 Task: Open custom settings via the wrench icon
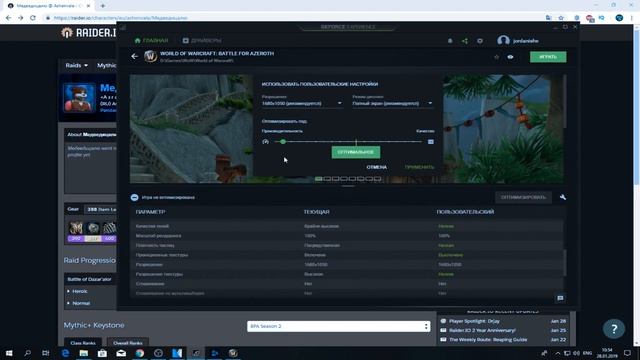563,197
